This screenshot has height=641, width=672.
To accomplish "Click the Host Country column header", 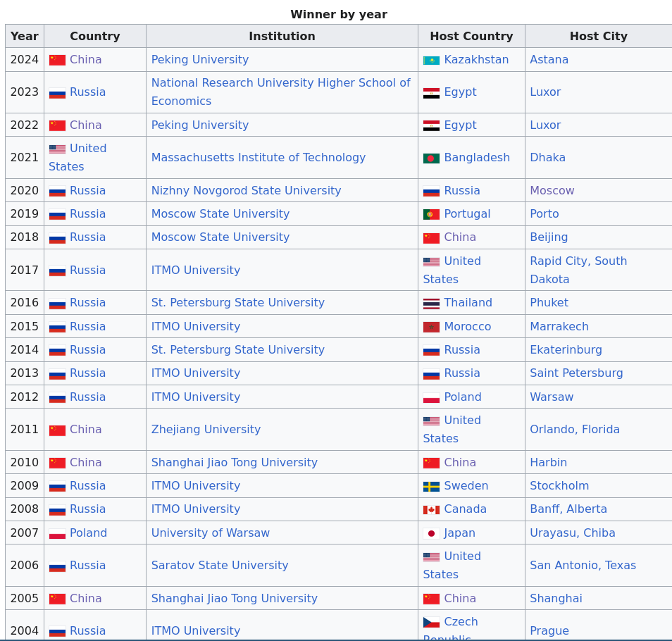I will pos(471,36).
